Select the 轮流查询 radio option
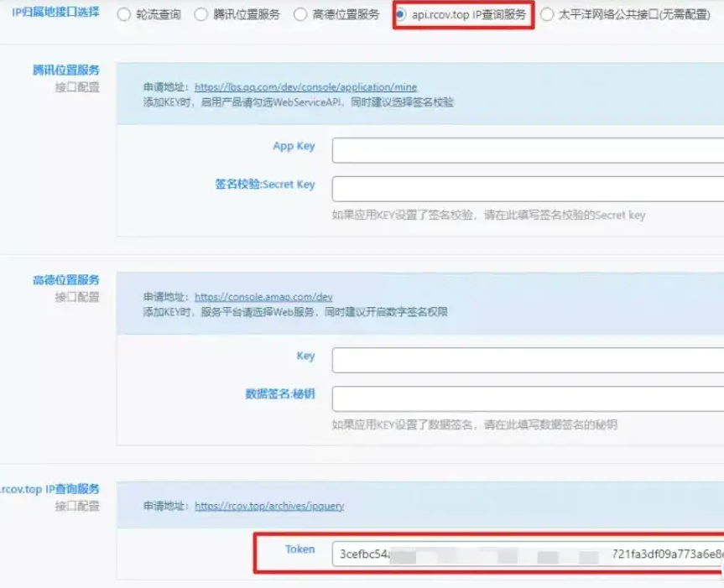Viewport: 724px width, 588px height. pos(124,14)
